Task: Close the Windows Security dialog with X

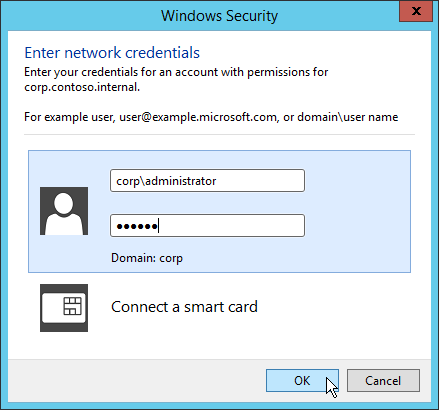Action: [x=416, y=11]
